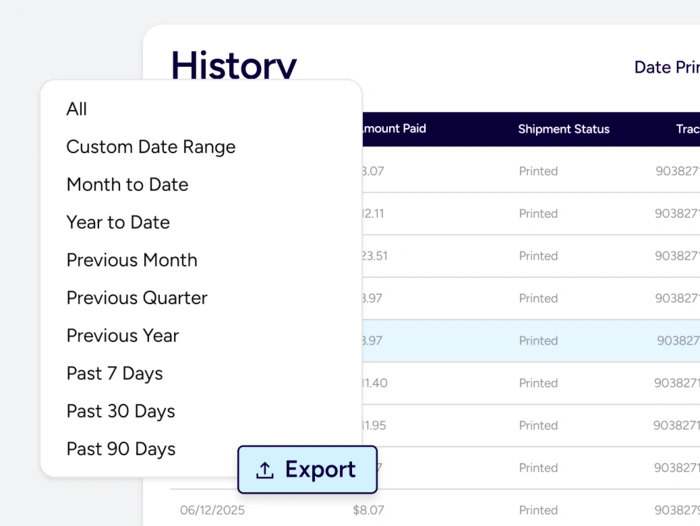The image size is (700, 526).
Task: Choose Custom Date Range from the list
Action: coord(151,147)
